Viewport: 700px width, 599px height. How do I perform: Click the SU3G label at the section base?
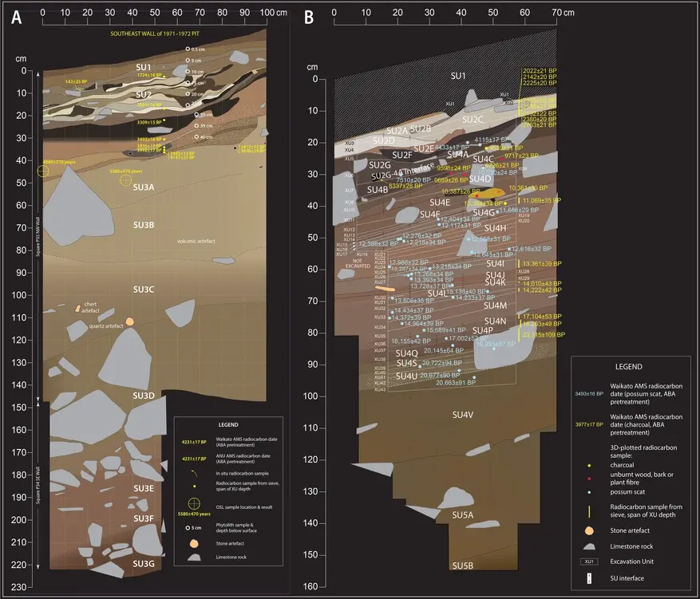pyautogui.click(x=144, y=564)
